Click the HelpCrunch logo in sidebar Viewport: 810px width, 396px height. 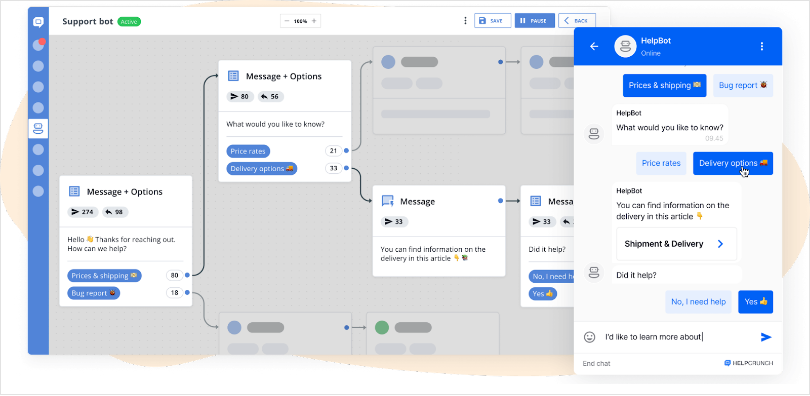pos(38,22)
